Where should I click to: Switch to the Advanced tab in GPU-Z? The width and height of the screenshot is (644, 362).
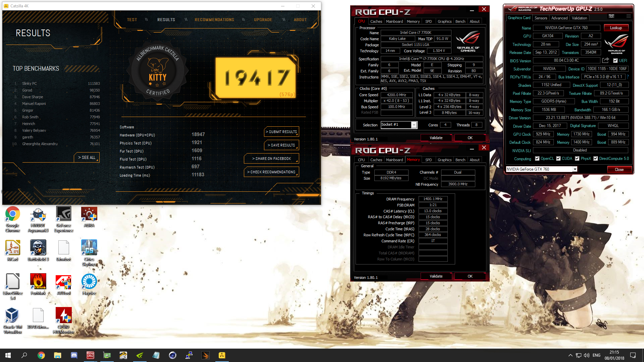559,18
